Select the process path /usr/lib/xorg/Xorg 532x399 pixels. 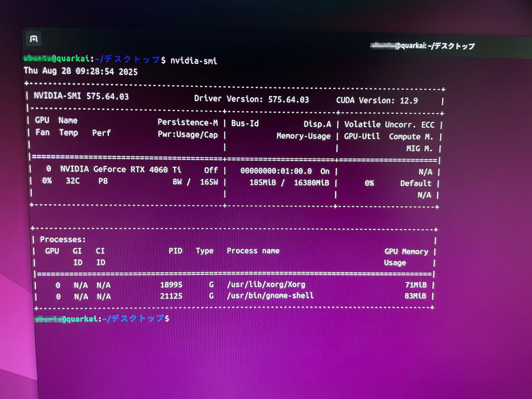point(266,285)
